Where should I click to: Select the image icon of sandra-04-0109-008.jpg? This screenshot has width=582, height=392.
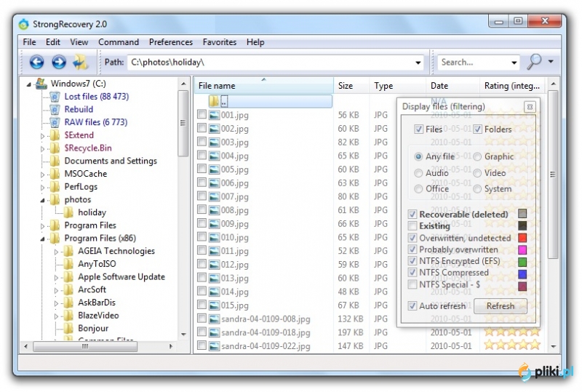coord(214,319)
